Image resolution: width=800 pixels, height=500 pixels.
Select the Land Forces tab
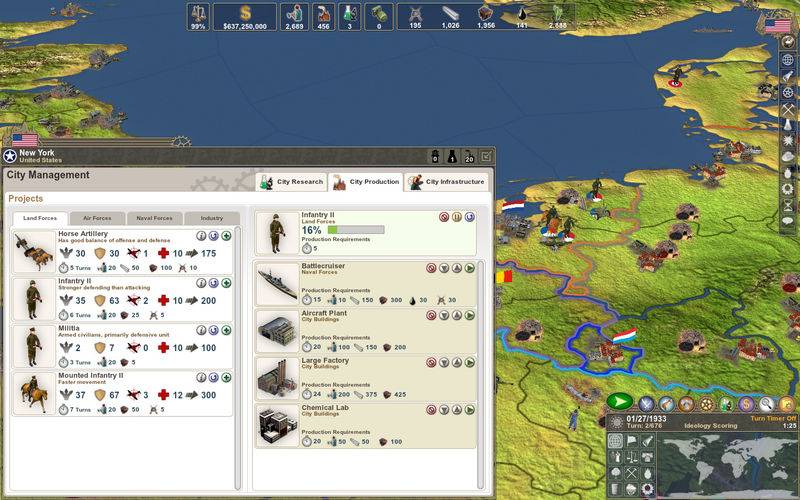tap(40, 218)
